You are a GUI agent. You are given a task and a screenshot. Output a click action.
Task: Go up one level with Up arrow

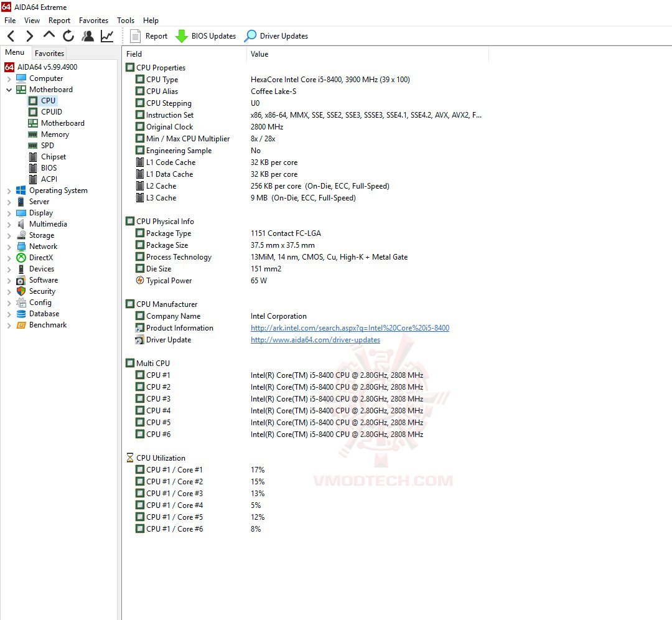tap(49, 35)
